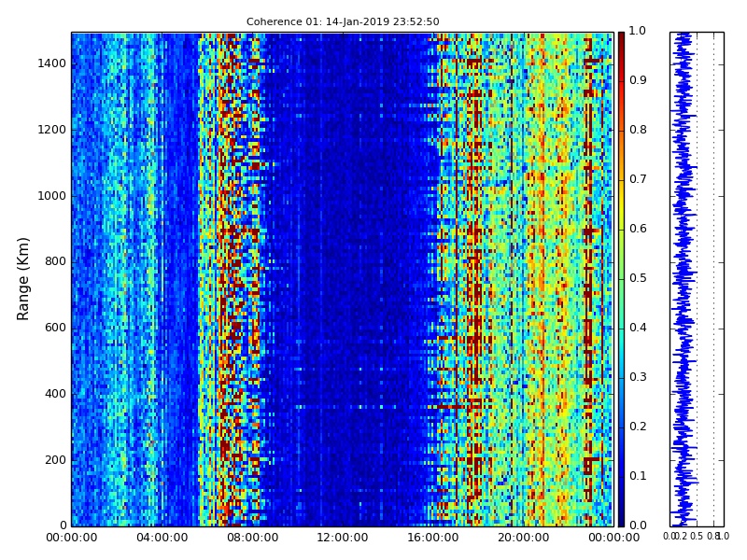The image size is (747, 560).
Task: Click the 0.6 colorbar tick label
Action: click(638, 229)
